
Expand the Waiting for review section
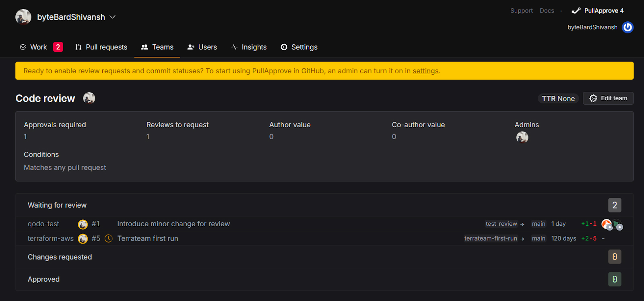tap(324, 205)
